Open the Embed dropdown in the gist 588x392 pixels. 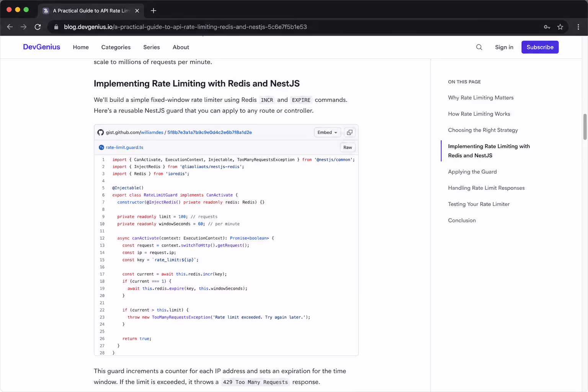point(327,132)
